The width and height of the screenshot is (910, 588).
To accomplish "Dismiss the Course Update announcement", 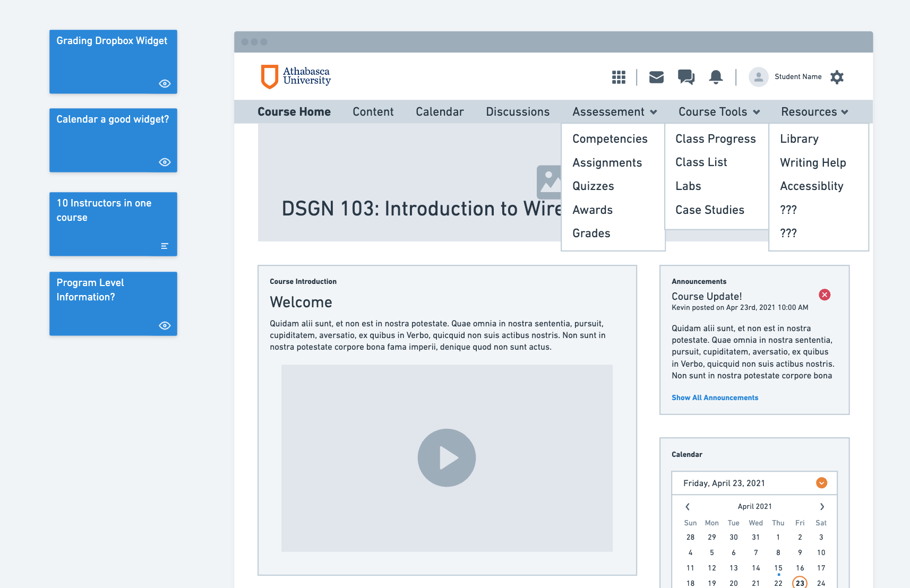I will [824, 295].
